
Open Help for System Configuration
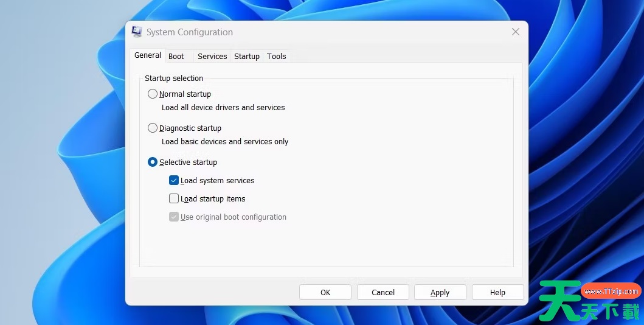[x=497, y=292]
